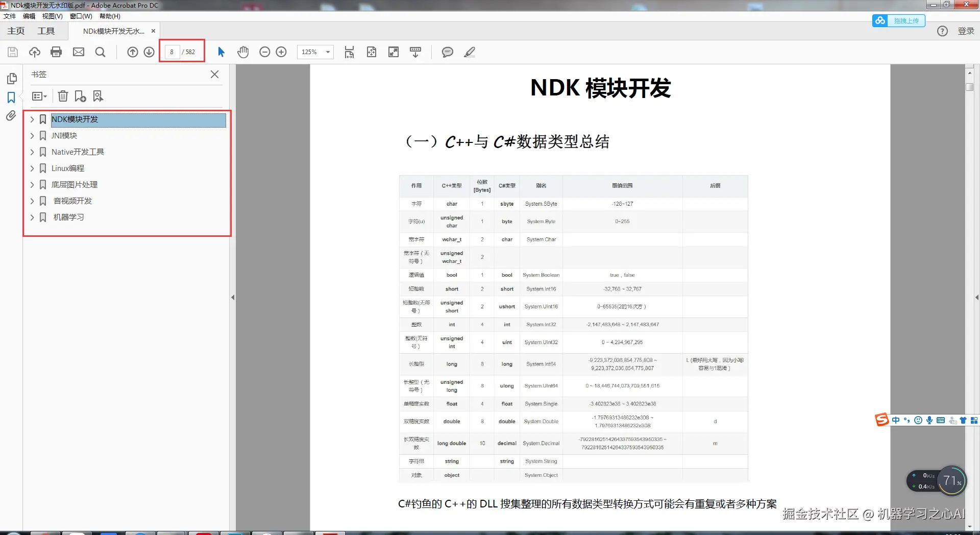This screenshot has height=535, width=980.
Task: Zoom out with the minus icon
Action: [264, 52]
